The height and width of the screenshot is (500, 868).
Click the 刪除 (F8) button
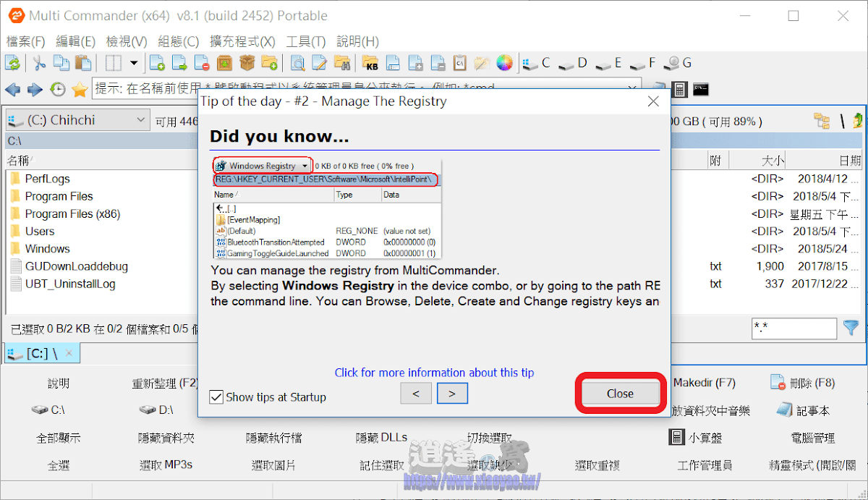803,383
